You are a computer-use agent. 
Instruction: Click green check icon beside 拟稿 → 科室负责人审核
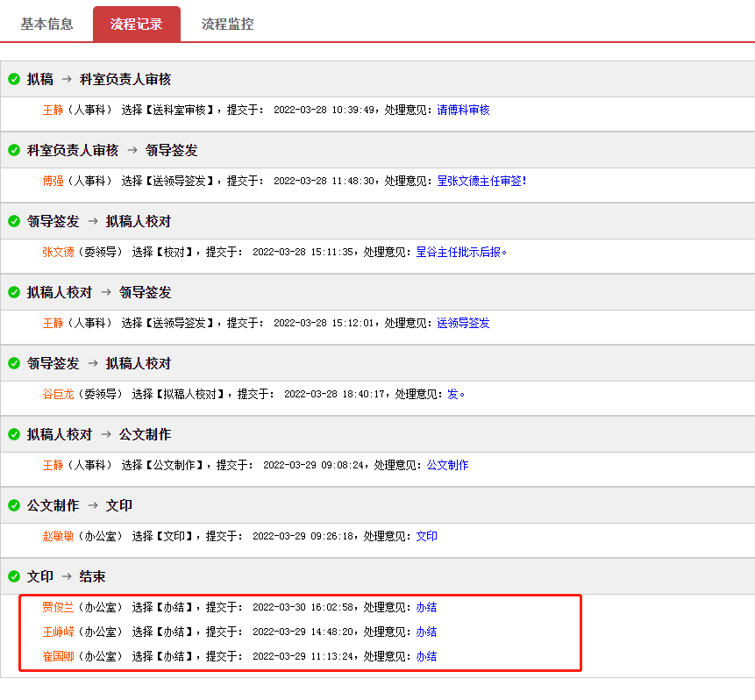14,79
